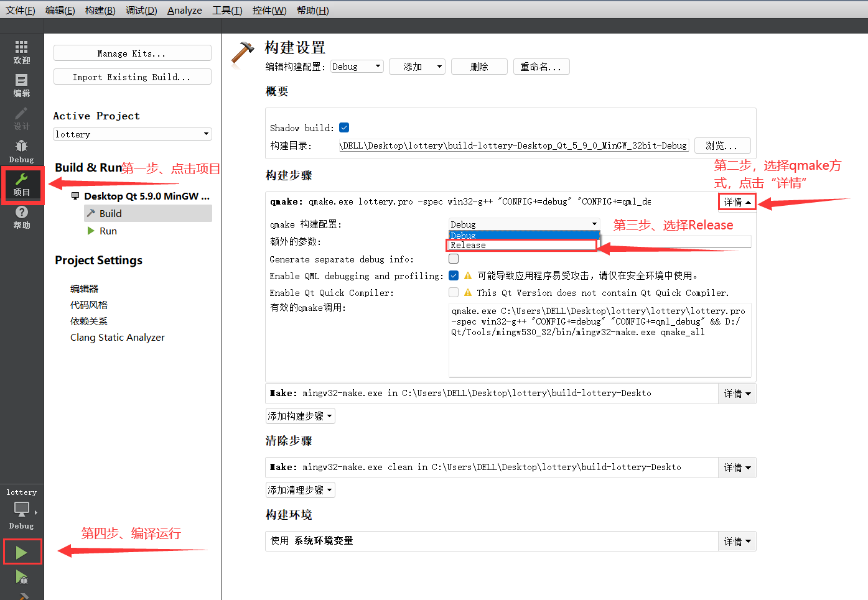This screenshot has width=868, height=600.
Task: Open Clang Static Analyzer settings
Action: [x=118, y=337]
